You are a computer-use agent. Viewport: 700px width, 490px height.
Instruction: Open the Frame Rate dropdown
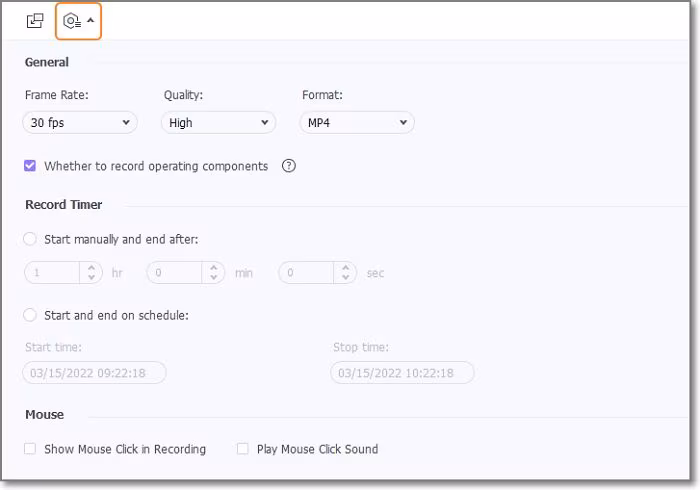[x=79, y=123]
